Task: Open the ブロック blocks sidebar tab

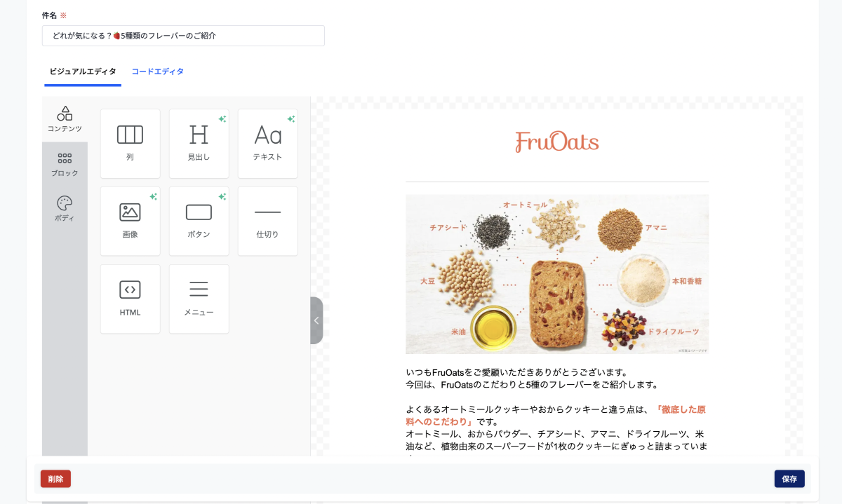Action: 65,165
